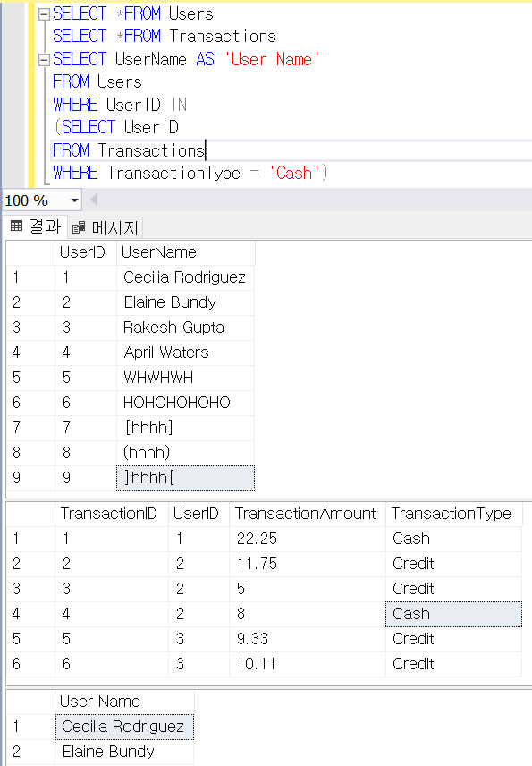Select the Cecilia Rodriguez cell in Users grid

pos(185,277)
